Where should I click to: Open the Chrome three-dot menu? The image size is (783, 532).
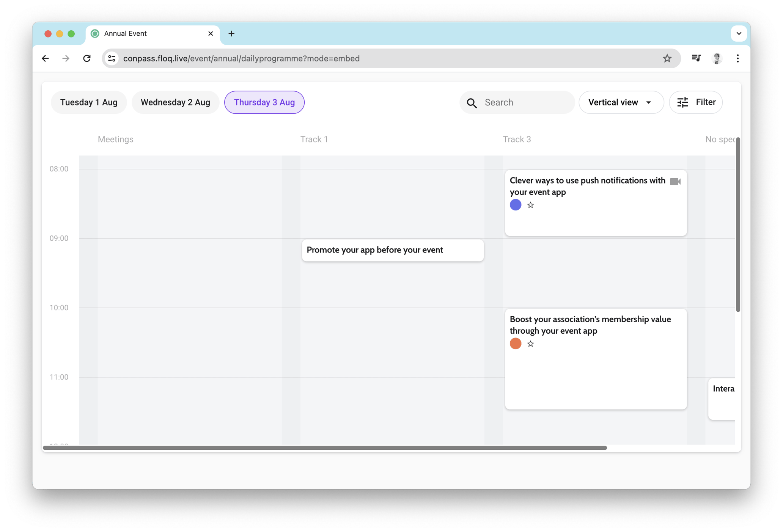pos(738,58)
